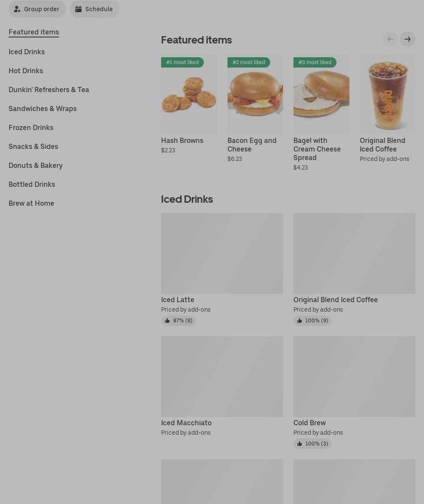Open Donuts & Bakery category

point(36,166)
